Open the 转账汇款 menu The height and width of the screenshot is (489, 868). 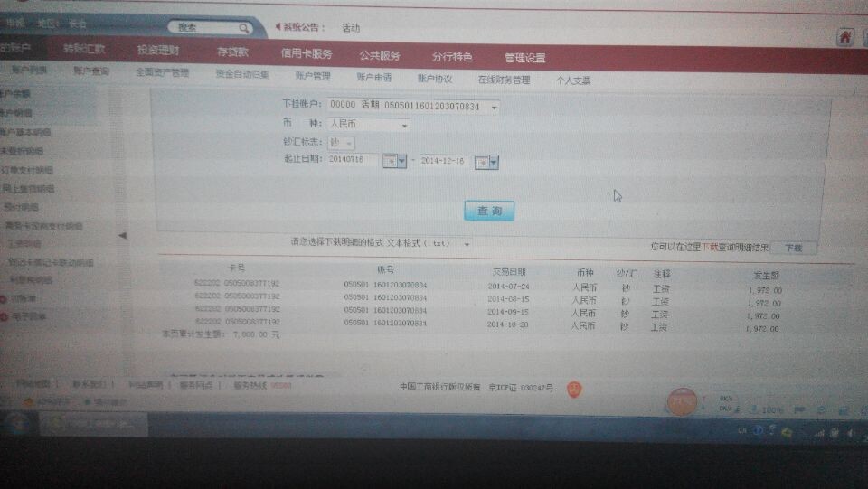pos(84,49)
